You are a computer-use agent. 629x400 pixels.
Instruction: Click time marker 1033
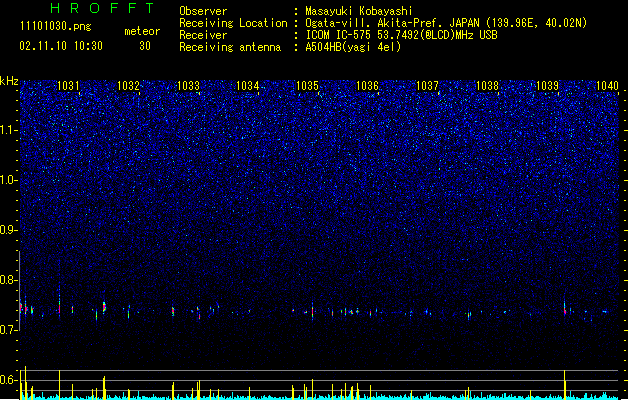(188, 86)
